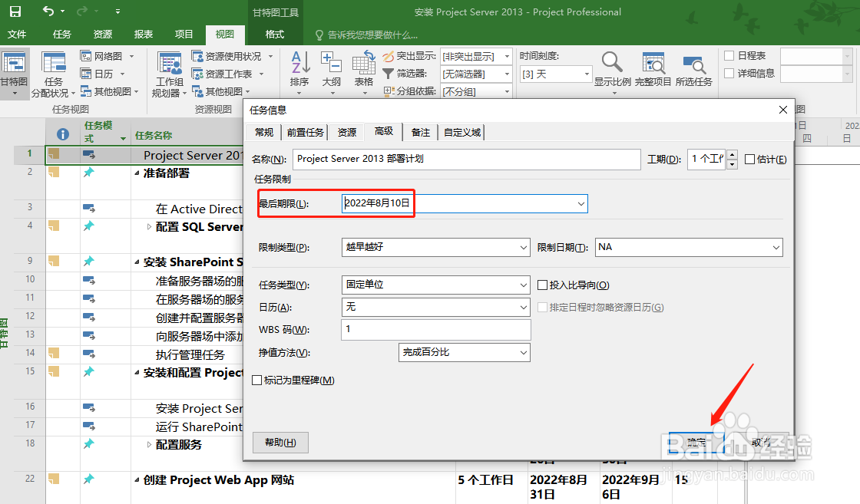Open the Gantt Chart view button
This screenshot has width=860, height=504.
[x=14, y=74]
